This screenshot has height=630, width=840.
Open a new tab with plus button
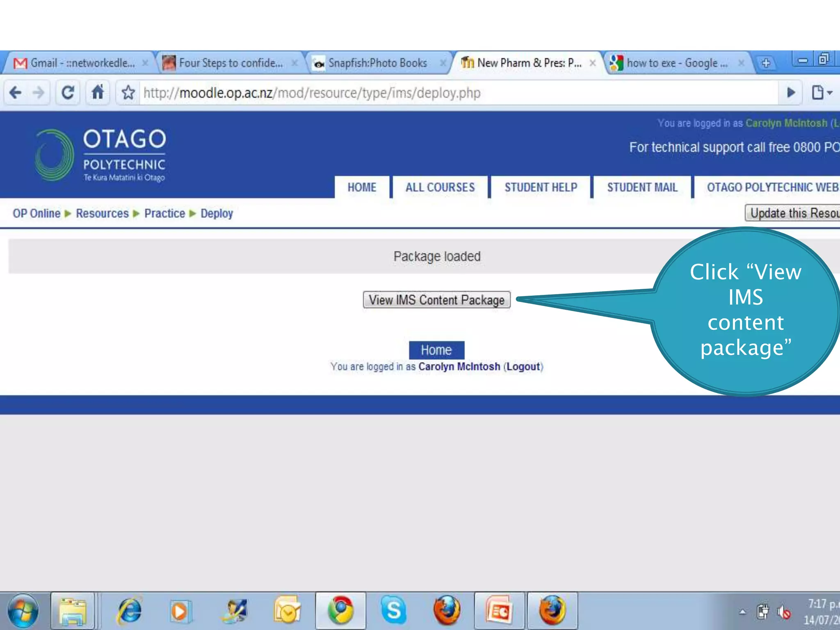click(765, 63)
